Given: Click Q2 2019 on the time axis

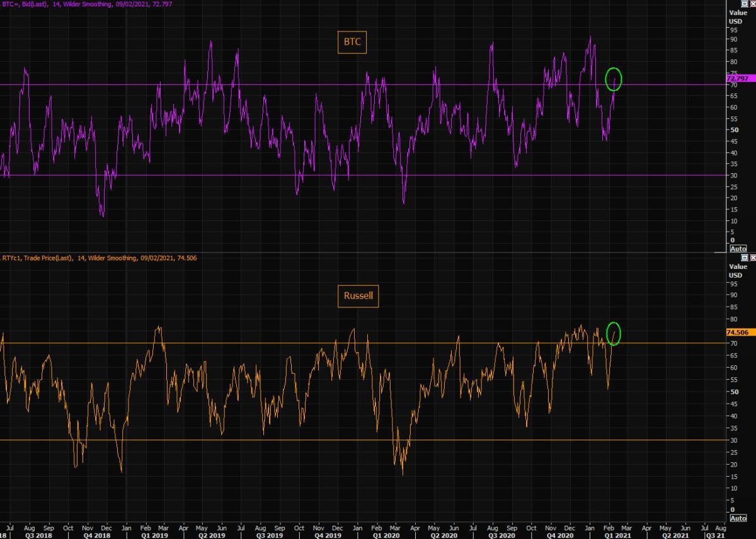Looking at the screenshot, I should (x=211, y=535).
